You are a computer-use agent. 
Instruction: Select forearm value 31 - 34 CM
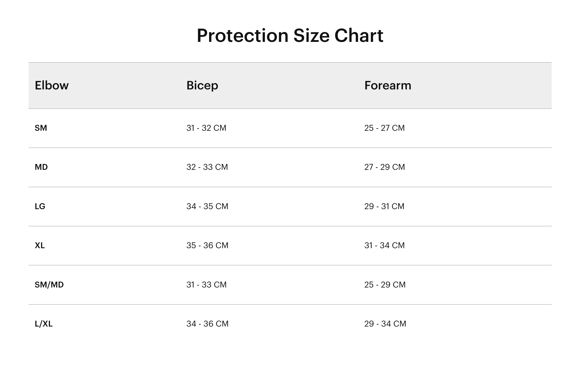coord(385,245)
